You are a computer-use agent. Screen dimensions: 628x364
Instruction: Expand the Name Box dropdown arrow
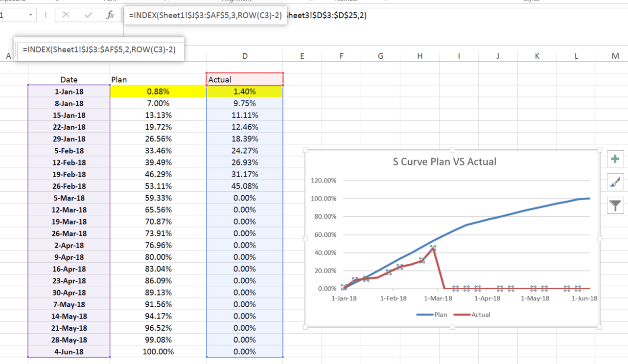coord(30,15)
